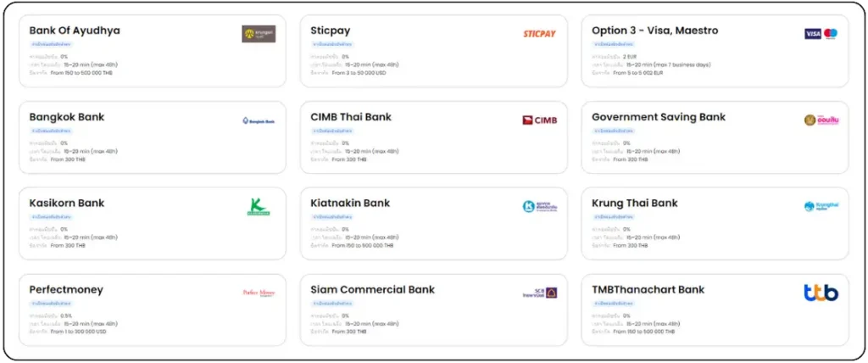Click the orange STICPAY logo
The image size is (868, 363).
[x=539, y=34]
